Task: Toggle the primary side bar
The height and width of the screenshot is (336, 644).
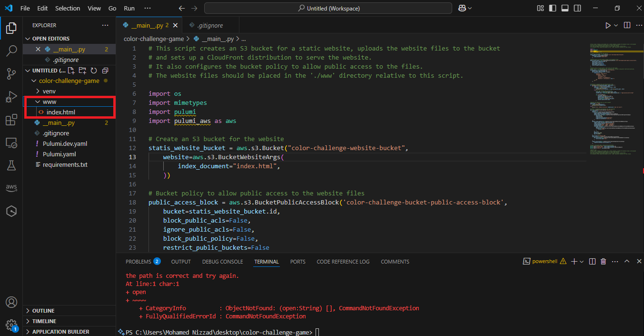Action: (553, 8)
